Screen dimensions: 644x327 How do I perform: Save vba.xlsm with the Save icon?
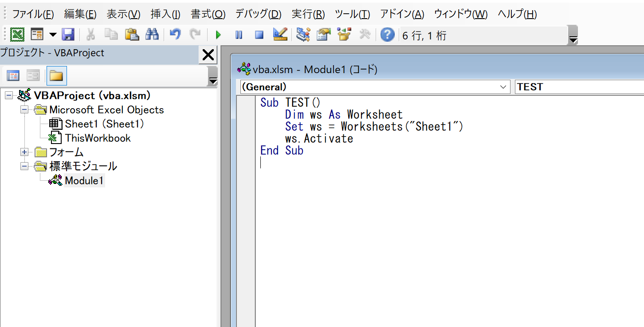(x=67, y=35)
